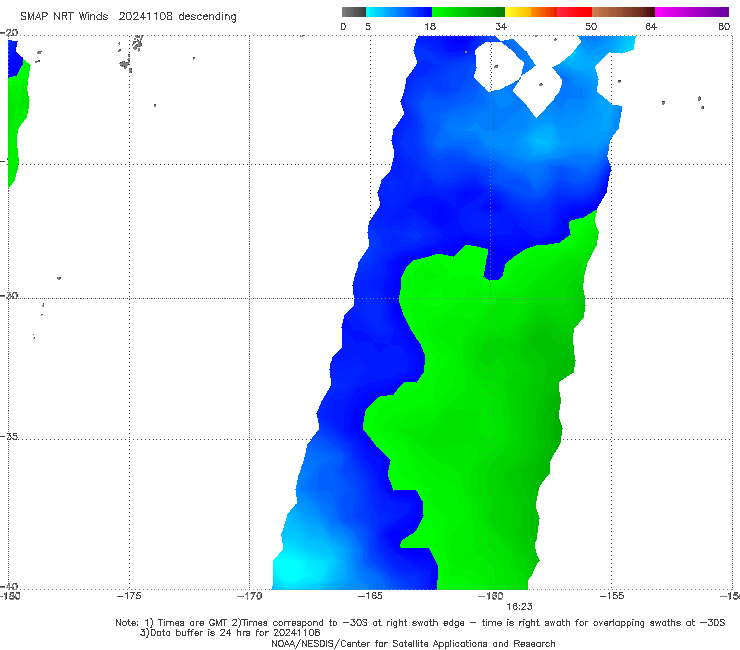
Task: Click the title text 'SMAP NRT Winds 20241108 descending'
Action: click(128, 16)
